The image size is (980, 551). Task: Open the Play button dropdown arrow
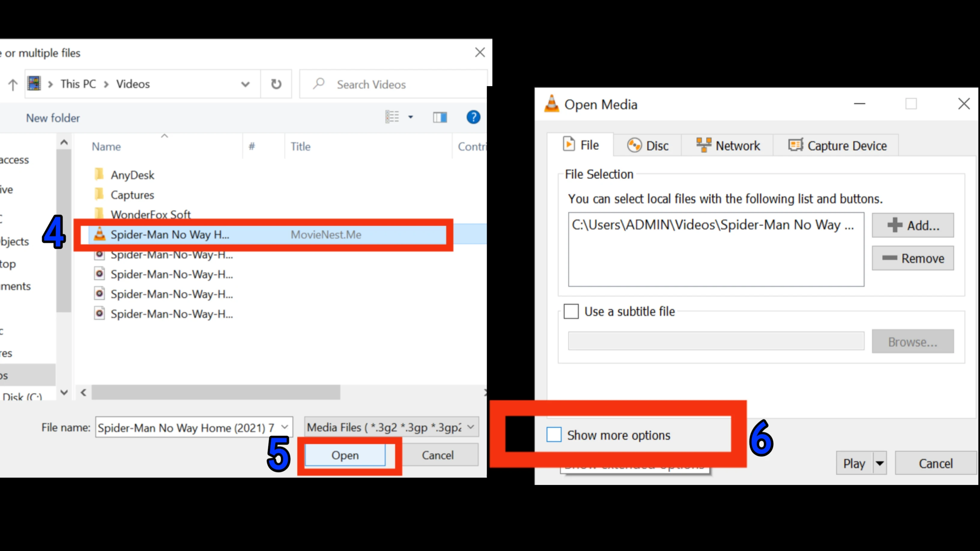pyautogui.click(x=879, y=463)
